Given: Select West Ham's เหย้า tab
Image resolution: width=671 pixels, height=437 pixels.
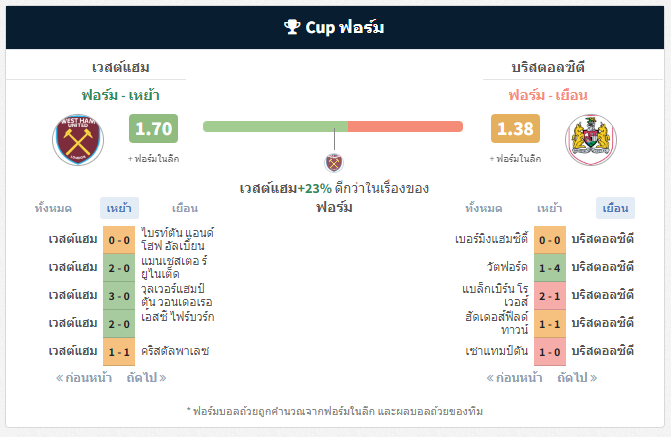Looking at the screenshot, I should [x=119, y=208].
